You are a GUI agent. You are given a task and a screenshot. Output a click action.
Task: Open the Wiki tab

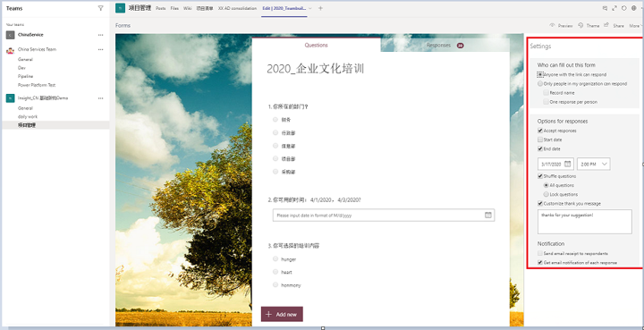point(187,8)
